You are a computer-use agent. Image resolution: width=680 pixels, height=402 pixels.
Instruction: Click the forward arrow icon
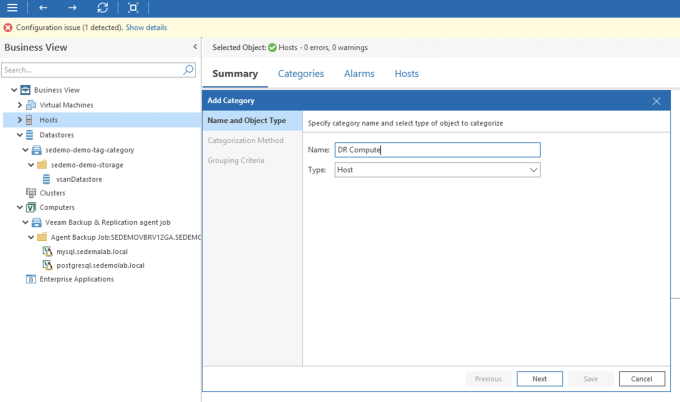[x=72, y=7]
